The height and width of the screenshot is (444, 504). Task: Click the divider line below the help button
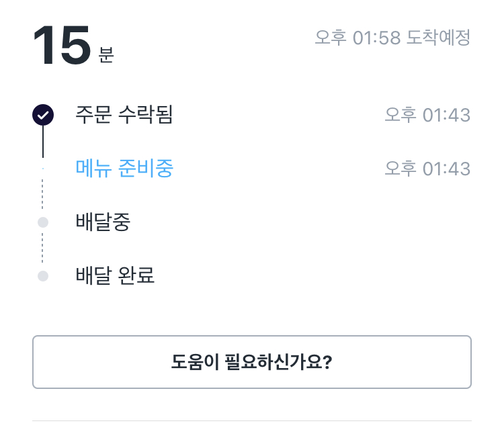coord(252,421)
